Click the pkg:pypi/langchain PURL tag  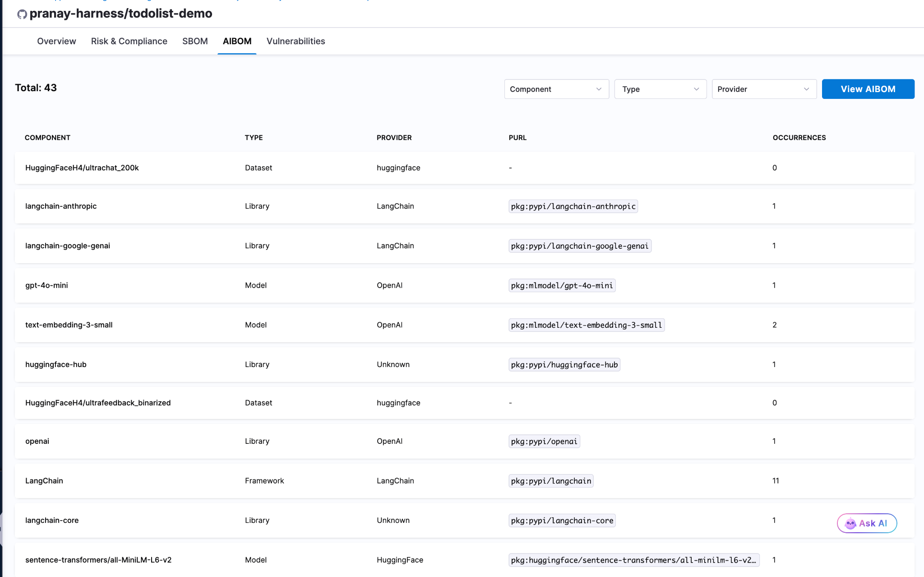tap(551, 481)
